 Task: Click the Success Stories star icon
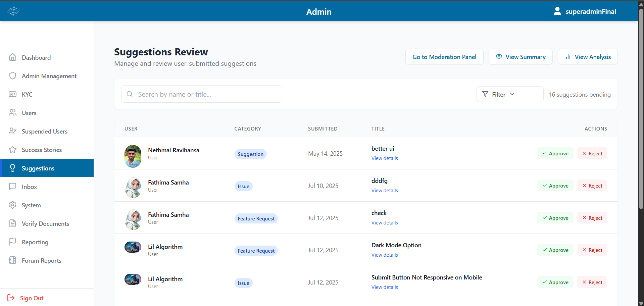[13, 150]
